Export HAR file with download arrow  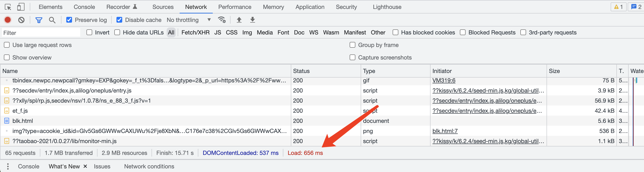(x=253, y=20)
